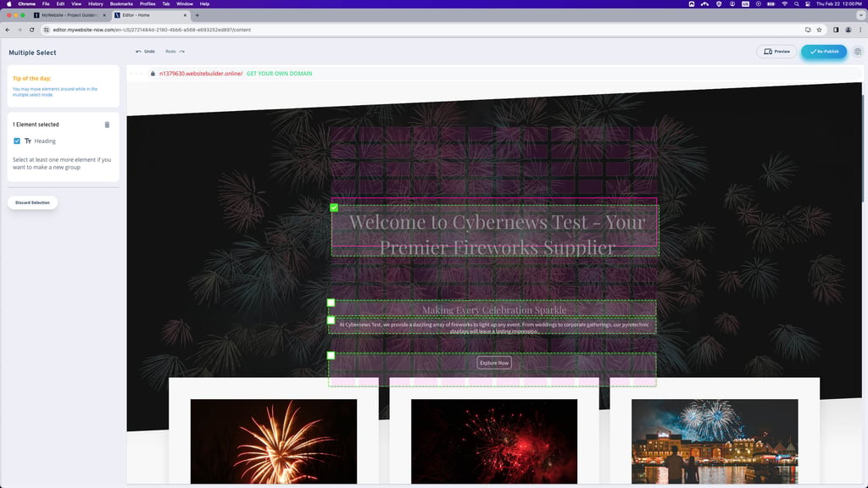Click the golden firework thumbnail image
This screenshot has height=488, width=868.
(274, 441)
